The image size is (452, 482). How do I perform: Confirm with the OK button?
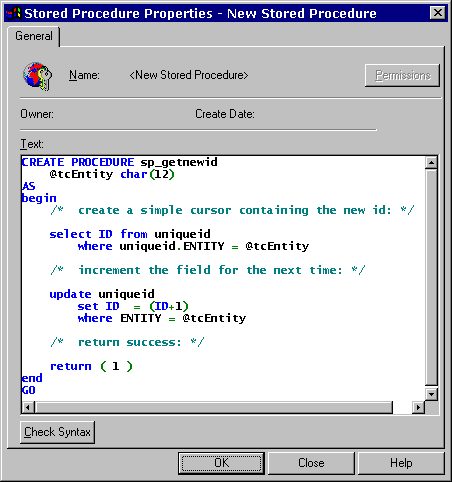coord(221,463)
